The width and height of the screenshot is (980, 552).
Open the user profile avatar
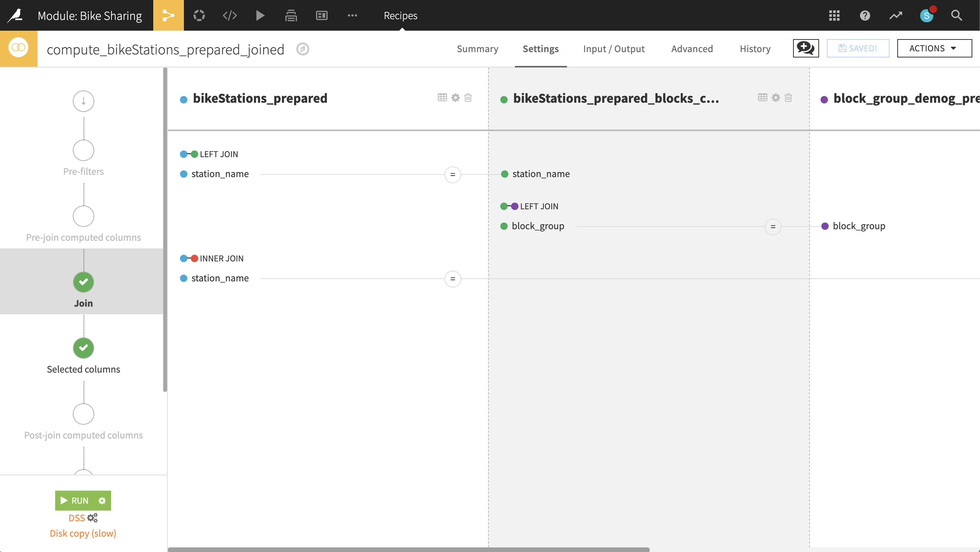coord(927,15)
